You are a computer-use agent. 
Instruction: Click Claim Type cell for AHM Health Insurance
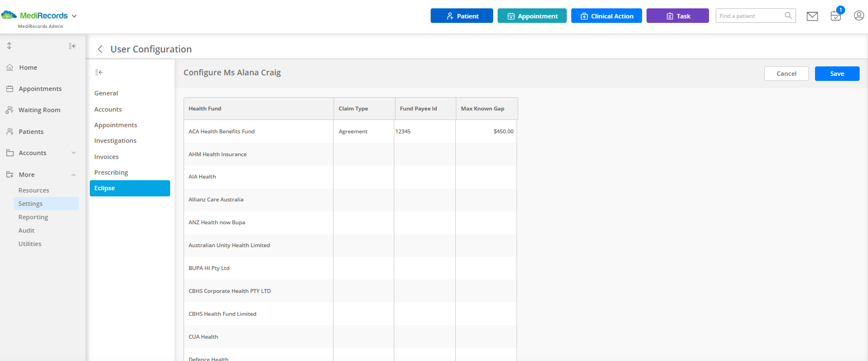[364, 155]
